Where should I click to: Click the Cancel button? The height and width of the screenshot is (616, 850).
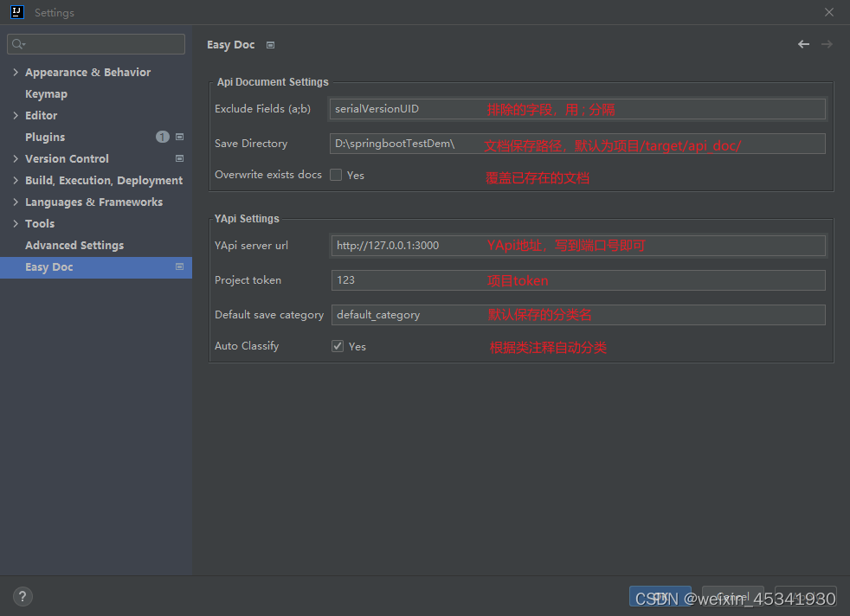(733, 596)
